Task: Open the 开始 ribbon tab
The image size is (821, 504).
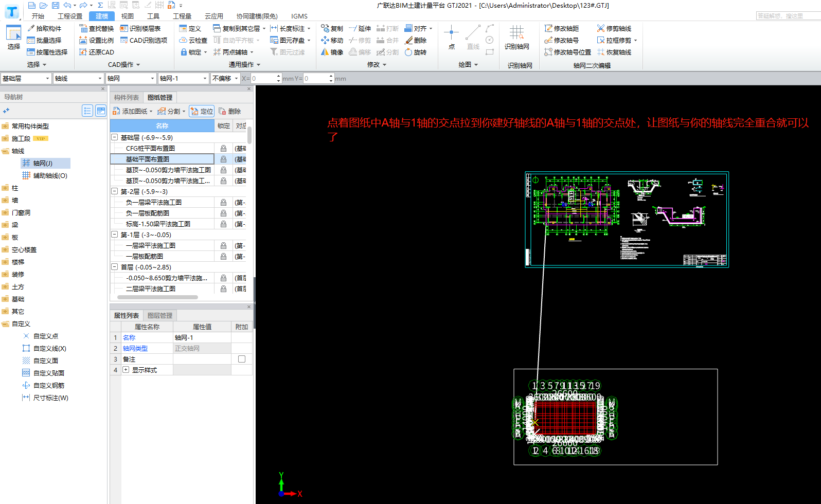Action: 38,16
